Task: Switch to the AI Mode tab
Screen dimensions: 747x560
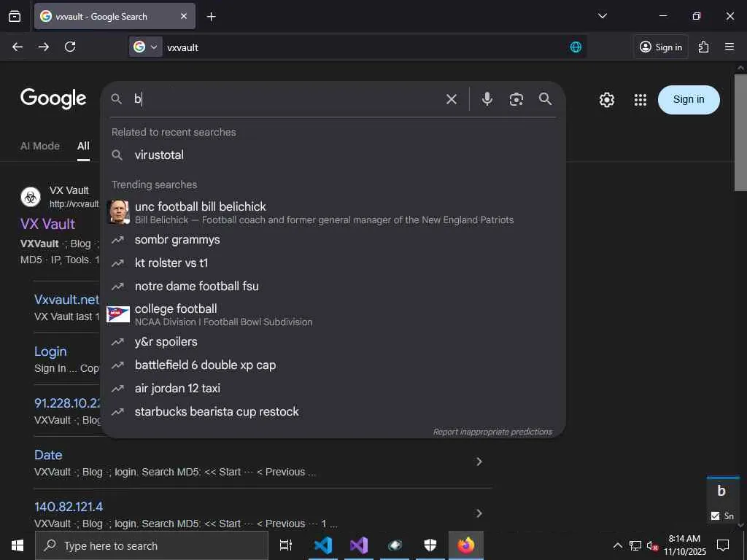Action: pos(40,146)
